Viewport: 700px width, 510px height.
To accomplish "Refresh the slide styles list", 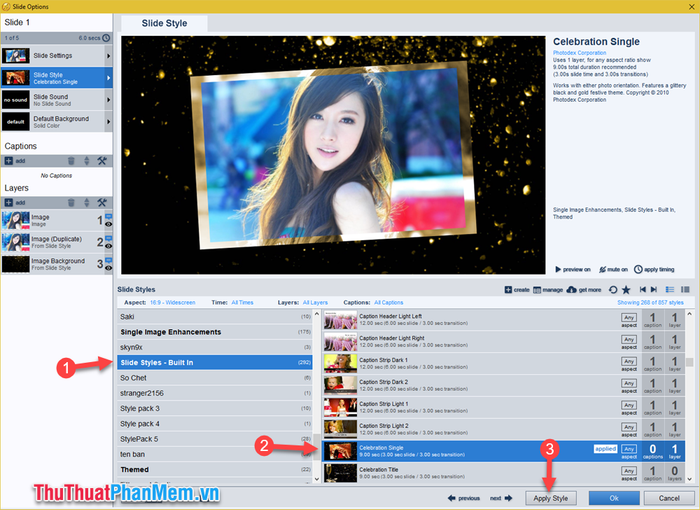I will (x=613, y=290).
